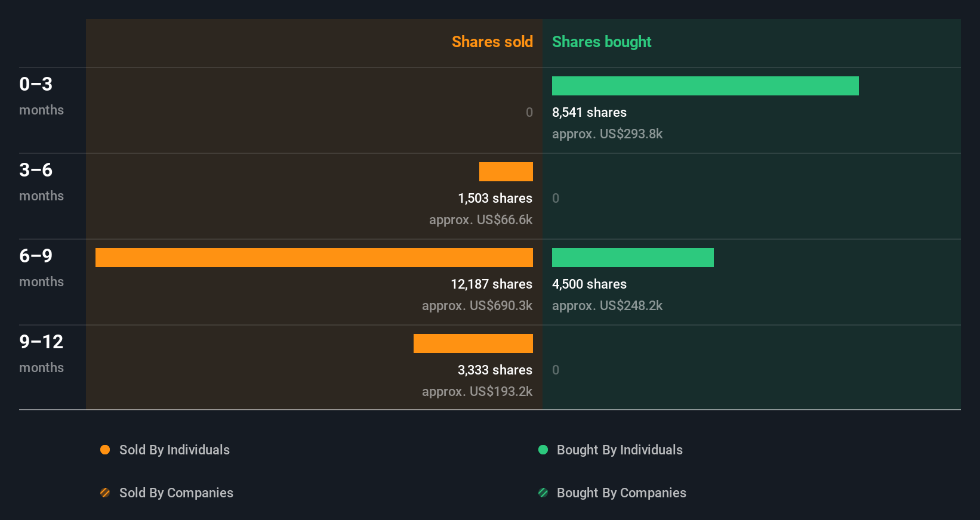Click the green 0–3 months bought bar
The image size is (980, 520).
click(705, 86)
